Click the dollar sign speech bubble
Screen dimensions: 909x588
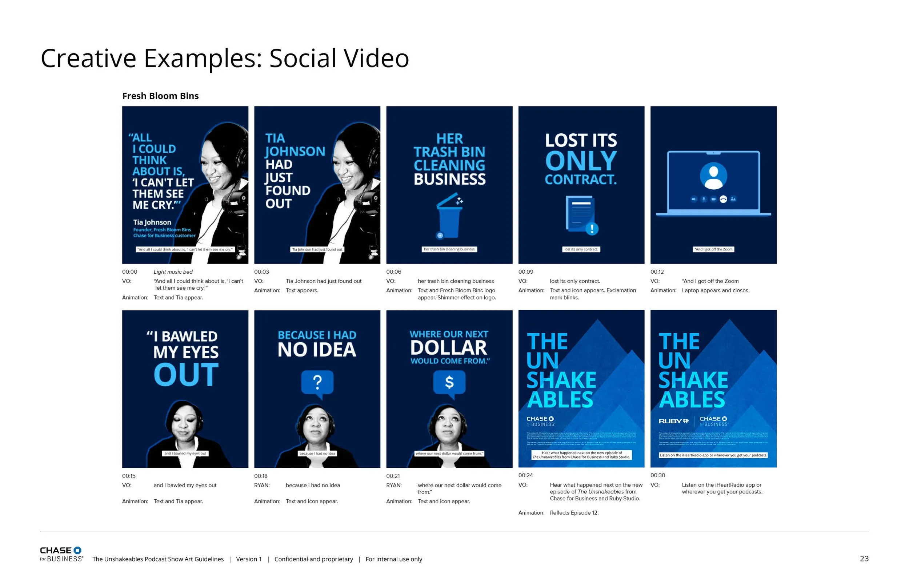pyautogui.click(x=449, y=383)
